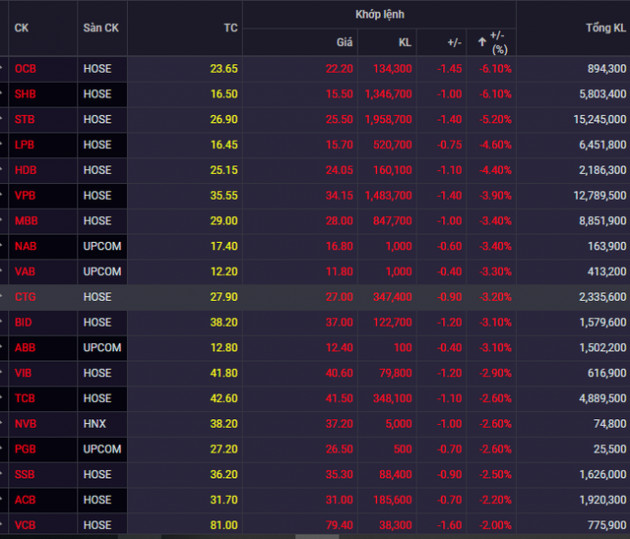Click reference price 23.65 for OCB

(x=224, y=69)
